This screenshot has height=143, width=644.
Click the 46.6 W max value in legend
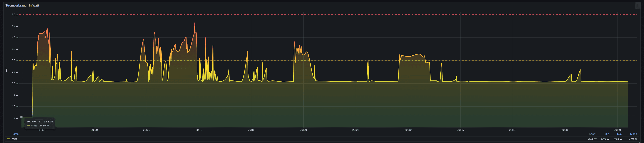click(x=618, y=139)
